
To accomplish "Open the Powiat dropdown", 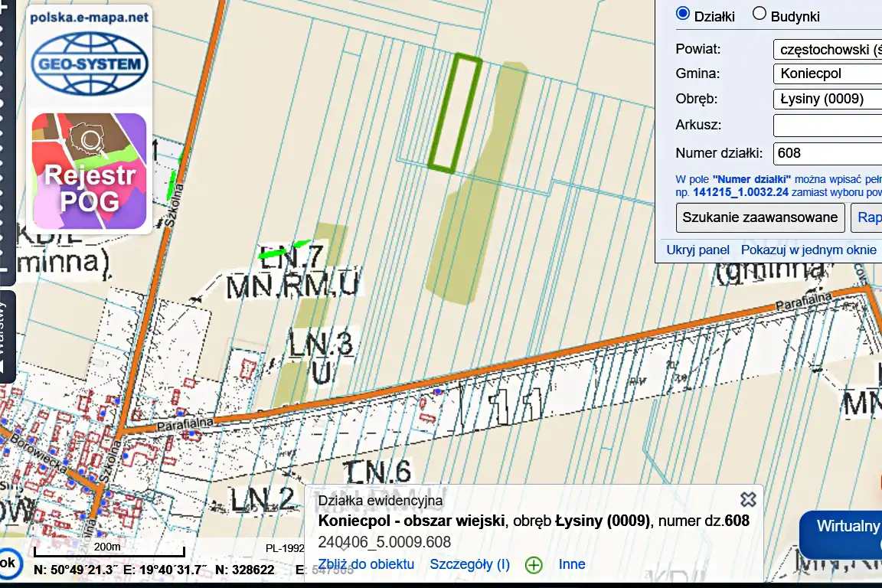I will click(x=828, y=50).
